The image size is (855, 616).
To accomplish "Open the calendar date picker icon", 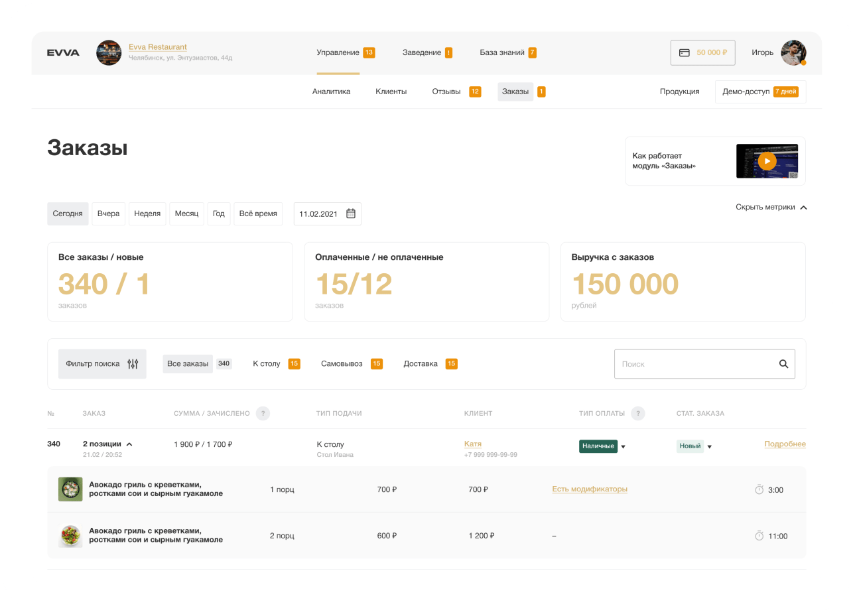I will tap(351, 214).
